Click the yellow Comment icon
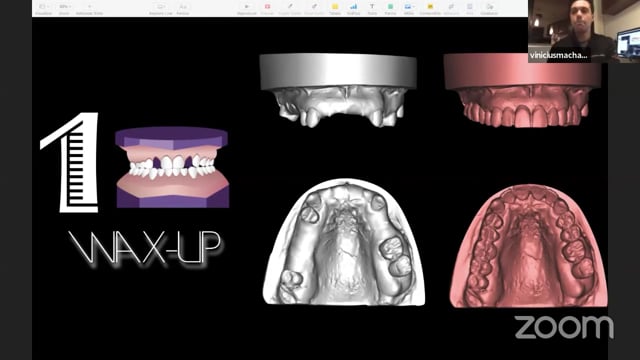The height and width of the screenshot is (360, 640). 430,7
